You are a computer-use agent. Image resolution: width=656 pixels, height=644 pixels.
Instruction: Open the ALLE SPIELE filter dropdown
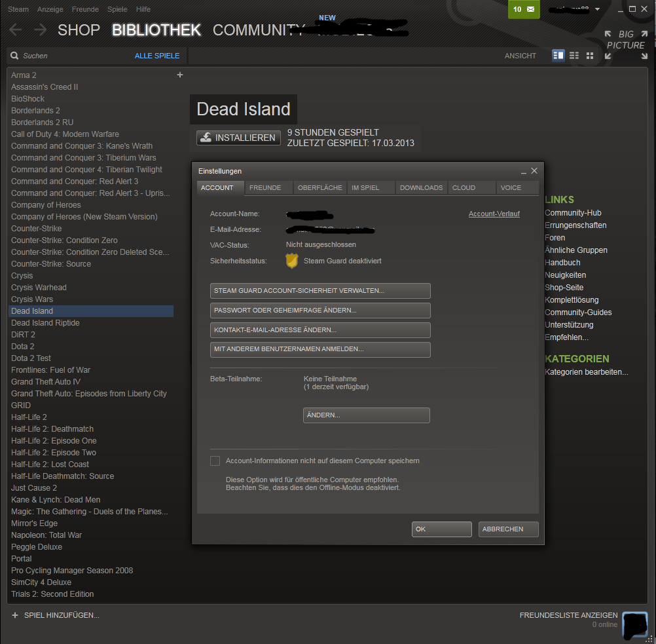(x=157, y=56)
